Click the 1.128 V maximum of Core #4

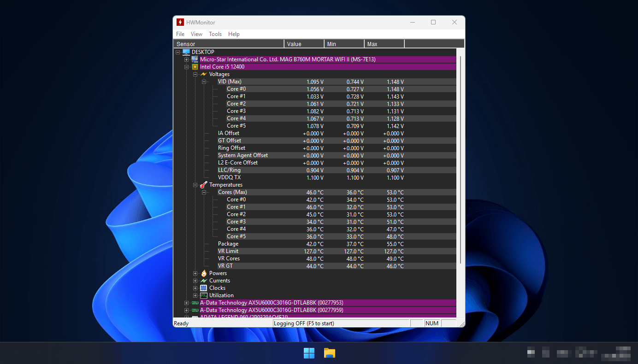coord(395,119)
